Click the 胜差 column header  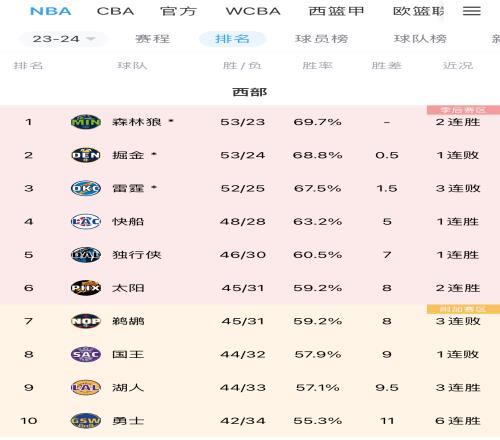[387, 66]
